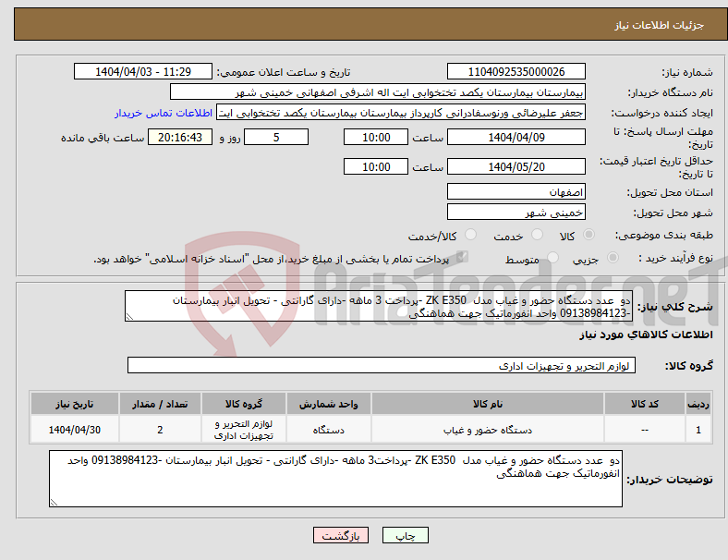The height and width of the screenshot is (560, 728).
Task: Open اطلاعات تماس خریدار contact link
Action: (x=164, y=113)
